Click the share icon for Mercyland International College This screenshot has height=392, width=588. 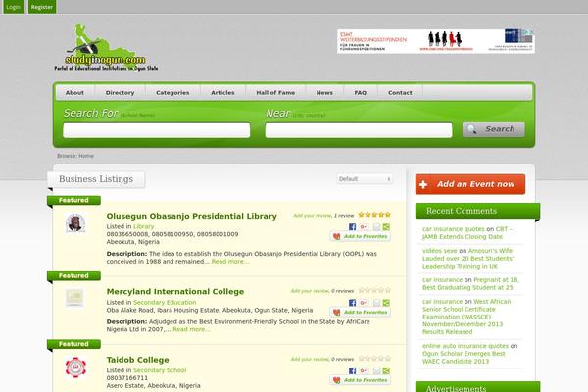click(386, 303)
